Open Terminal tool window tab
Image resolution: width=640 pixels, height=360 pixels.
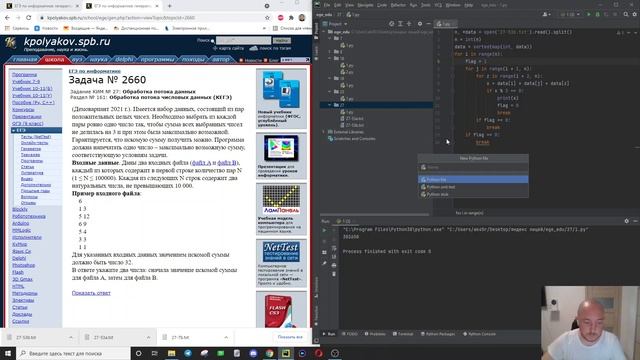[x=403, y=334]
